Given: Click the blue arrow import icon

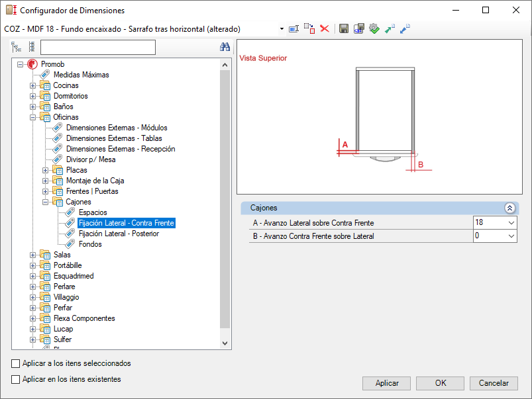Looking at the screenshot, I should point(405,28).
